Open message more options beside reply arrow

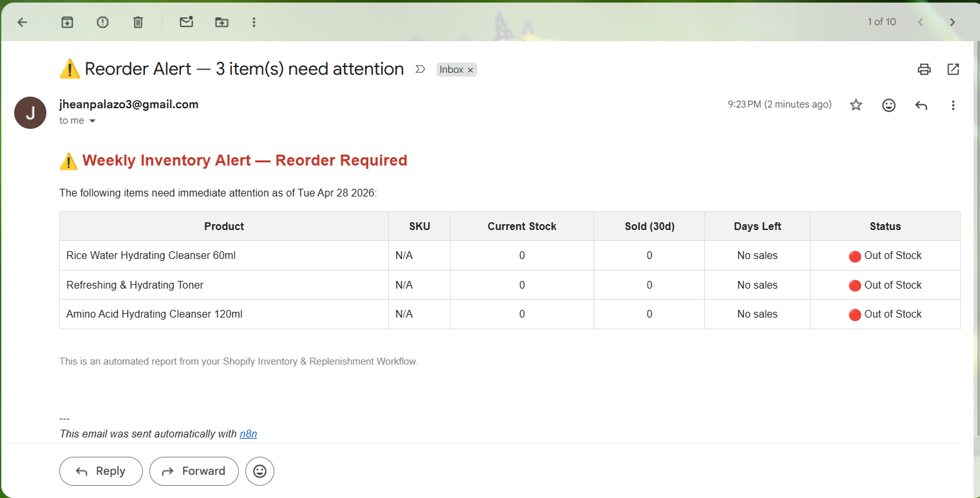(x=953, y=105)
